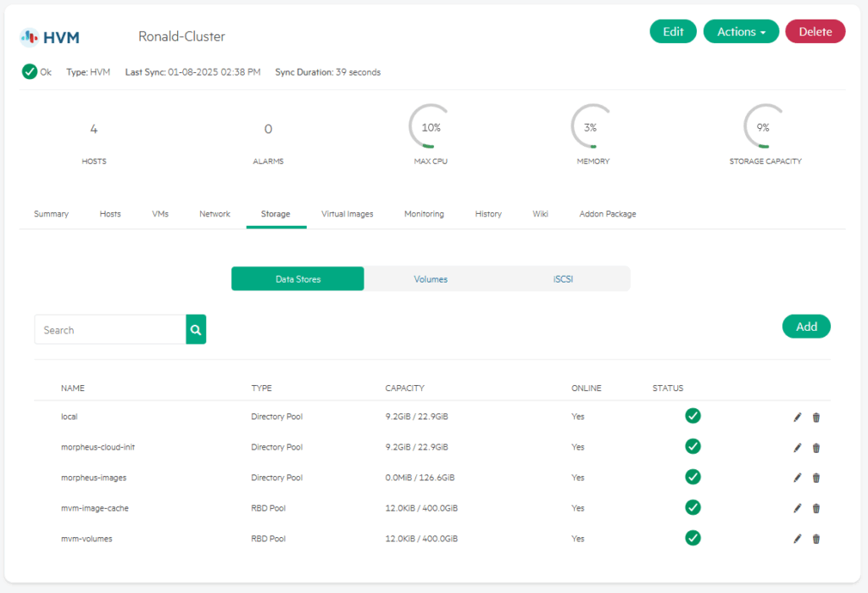
Task: Click the Storage Capacity 9% gauge
Action: click(x=764, y=127)
